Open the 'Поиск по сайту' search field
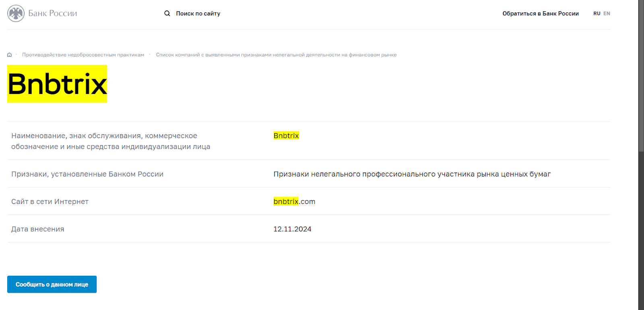Viewport: 644px width, 310px height. (x=198, y=13)
